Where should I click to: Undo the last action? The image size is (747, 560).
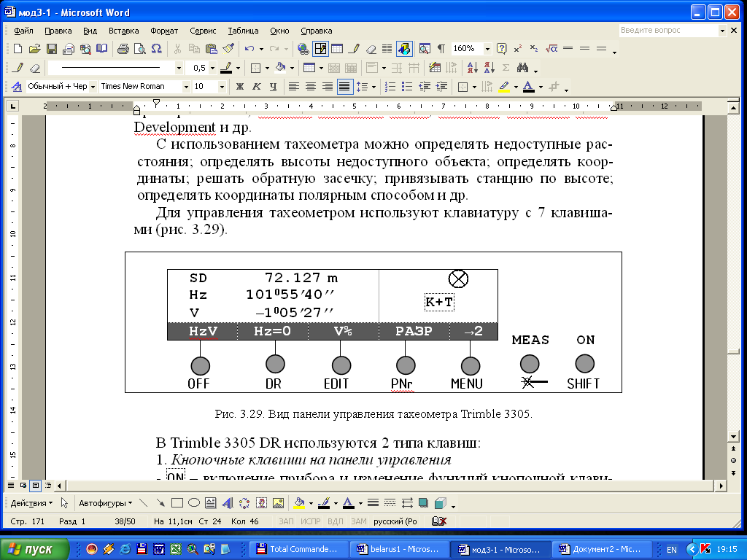[249, 49]
